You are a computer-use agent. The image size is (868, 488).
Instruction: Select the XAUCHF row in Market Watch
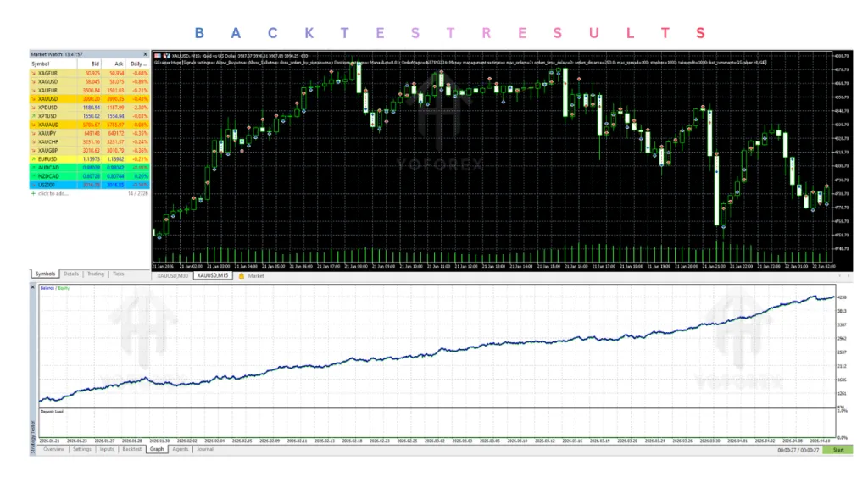click(89, 141)
